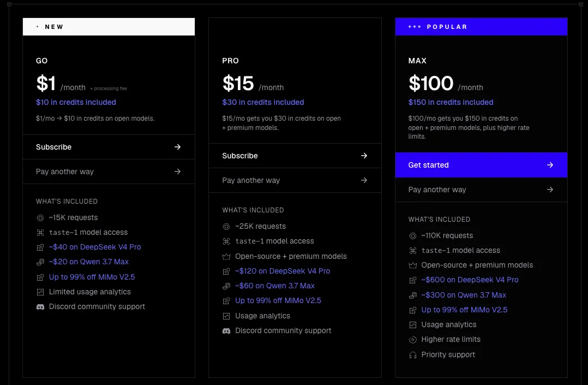This screenshot has width=588, height=385.
Task: Click the NEW badge on GO plan
Action: point(109,27)
